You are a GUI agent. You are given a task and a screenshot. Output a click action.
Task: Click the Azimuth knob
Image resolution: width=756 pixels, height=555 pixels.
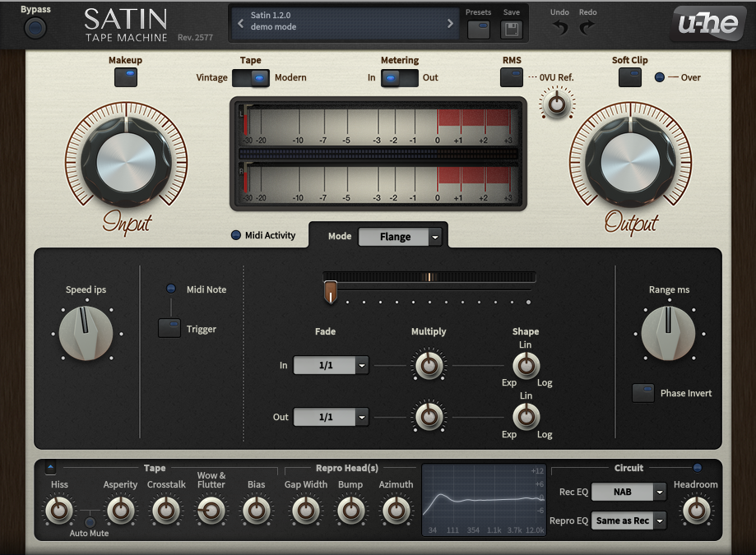click(396, 511)
